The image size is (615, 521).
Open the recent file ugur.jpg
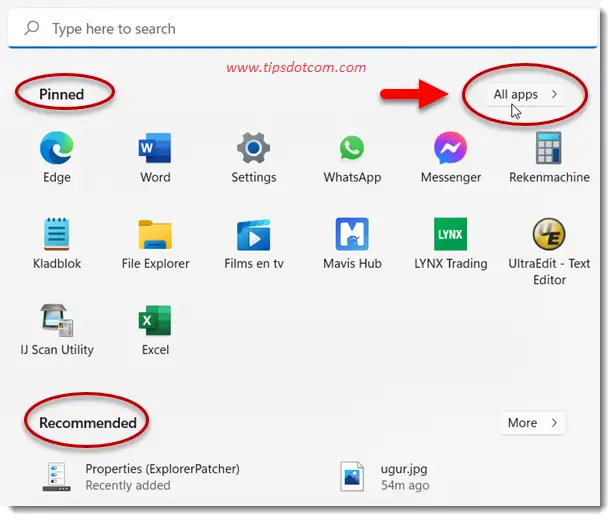(390, 476)
